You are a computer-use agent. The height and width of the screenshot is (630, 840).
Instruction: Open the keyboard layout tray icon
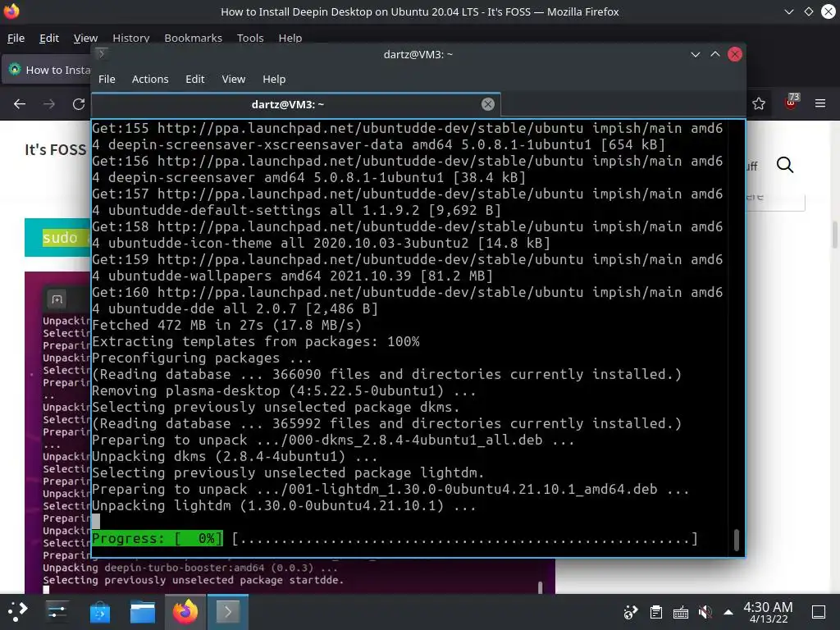click(x=680, y=612)
